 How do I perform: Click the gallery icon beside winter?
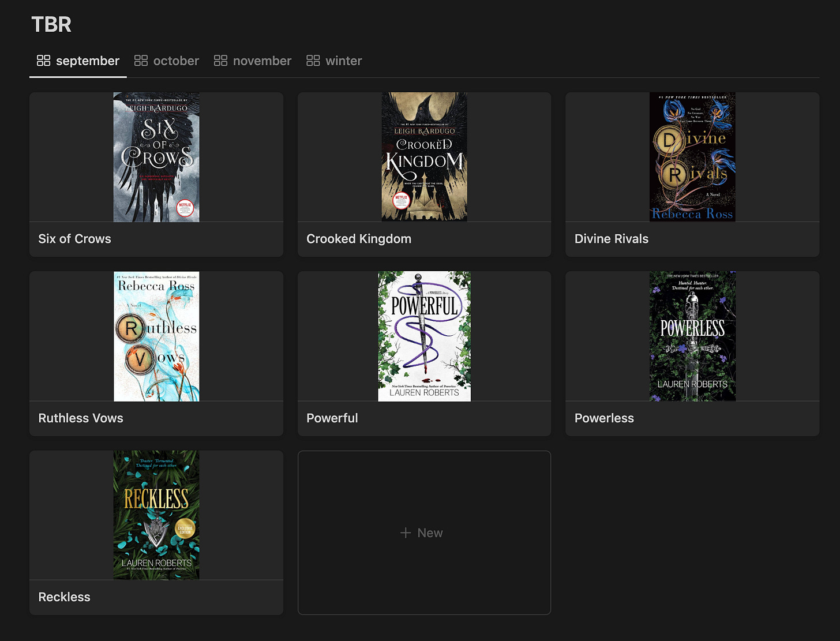(313, 61)
